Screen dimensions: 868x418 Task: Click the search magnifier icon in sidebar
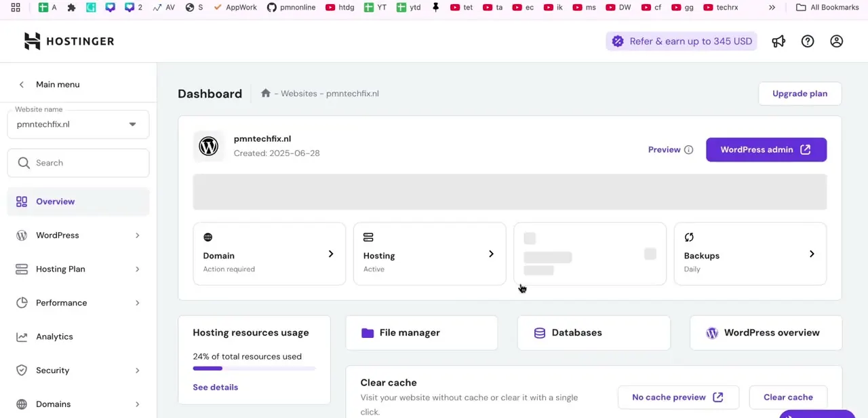(24, 163)
